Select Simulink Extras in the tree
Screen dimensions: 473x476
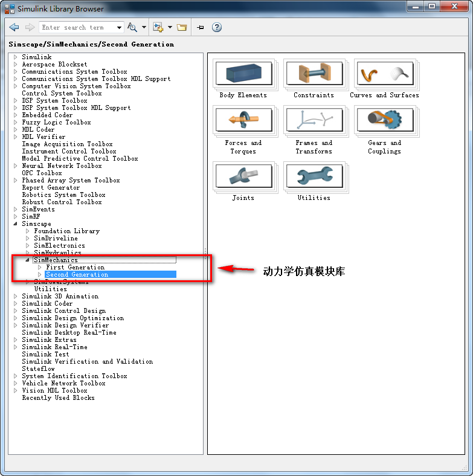pos(49,339)
